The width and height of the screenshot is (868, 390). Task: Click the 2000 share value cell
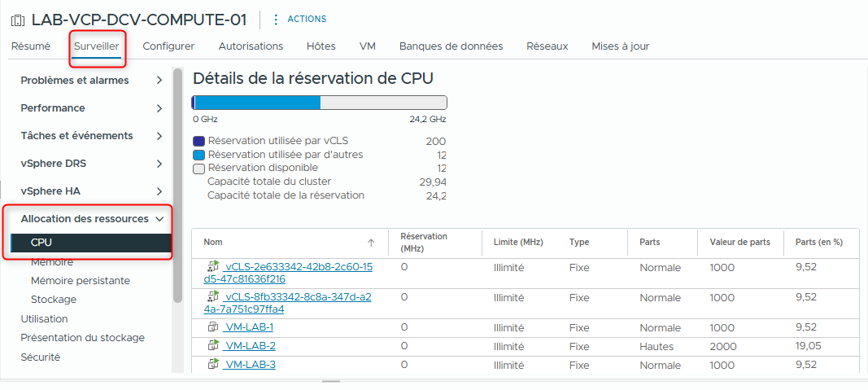coord(723,346)
